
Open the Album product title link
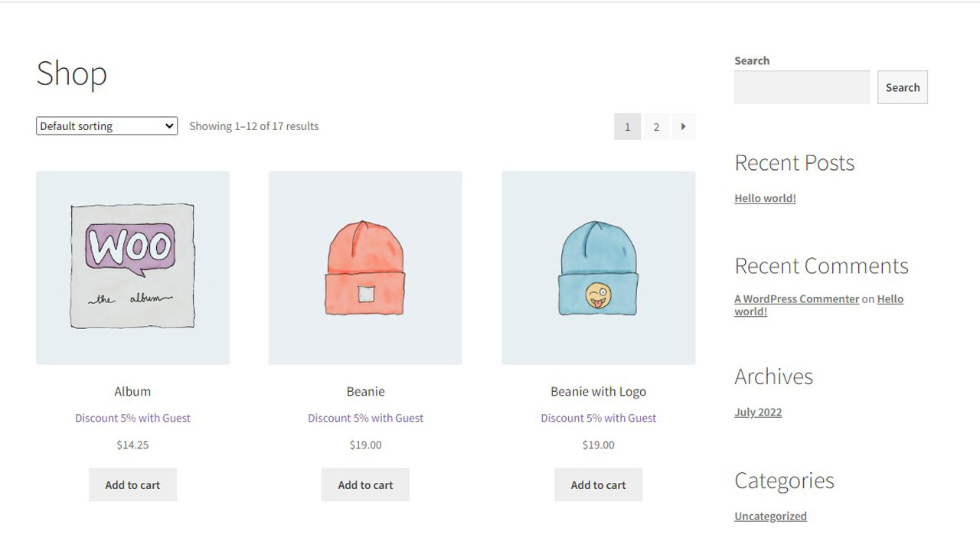[x=132, y=391]
